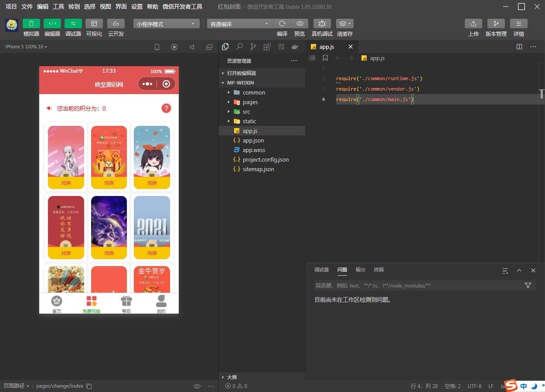The height and width of the screenshot is (392, 545).
Task: Toggle the debugger panel button
Action: click(x=73, y=24)
